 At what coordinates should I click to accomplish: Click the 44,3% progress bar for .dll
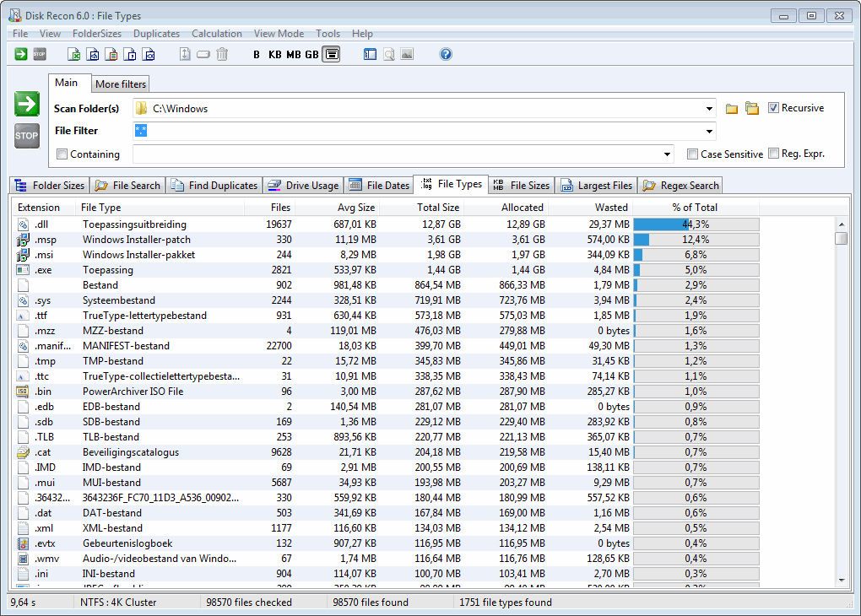pos(696,224)
